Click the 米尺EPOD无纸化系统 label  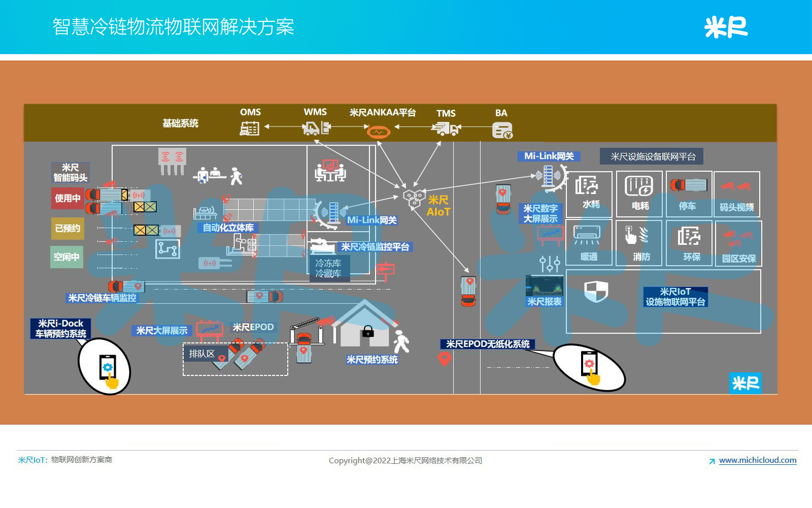pos(487,344)
